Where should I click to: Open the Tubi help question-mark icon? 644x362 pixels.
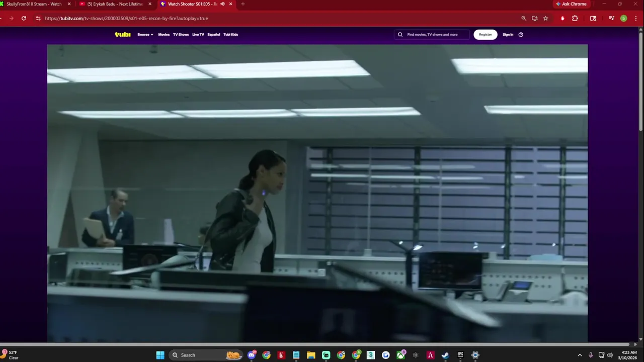[521, 35]
